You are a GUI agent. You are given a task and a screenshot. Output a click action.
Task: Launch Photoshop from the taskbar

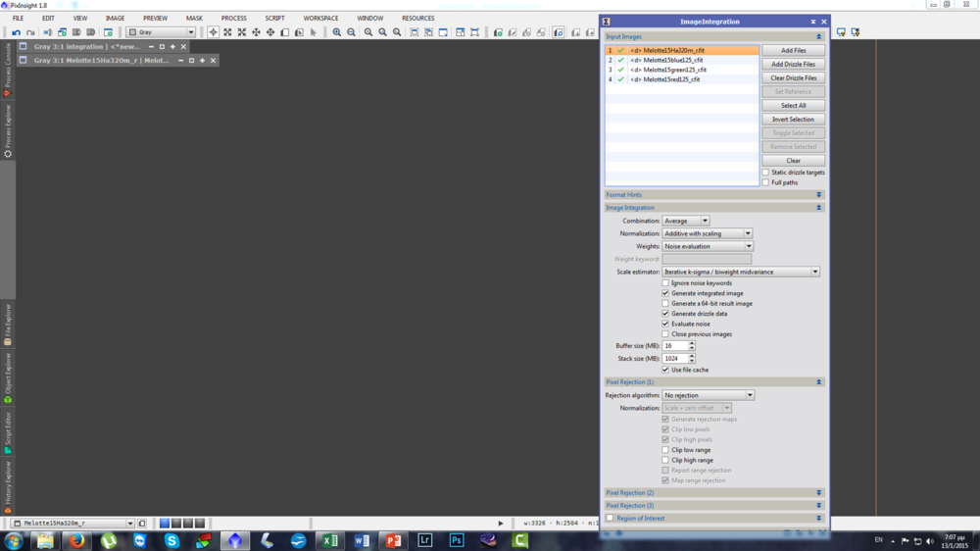click(457, 540)
